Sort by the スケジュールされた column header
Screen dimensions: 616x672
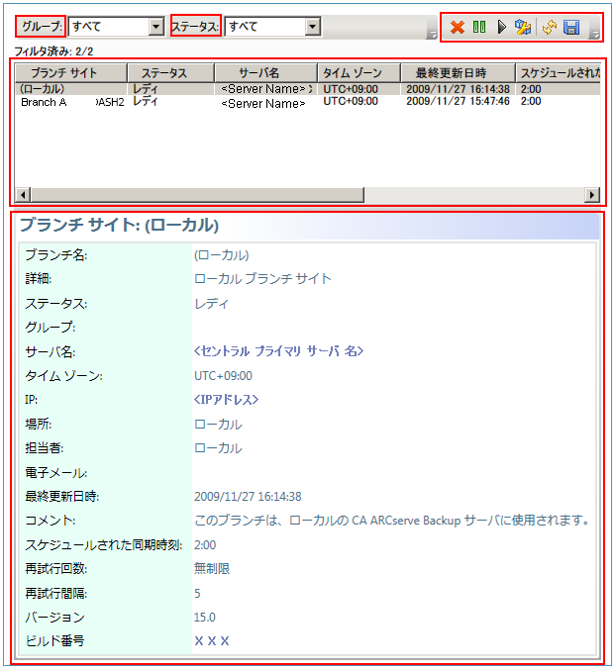coord(559,73)
